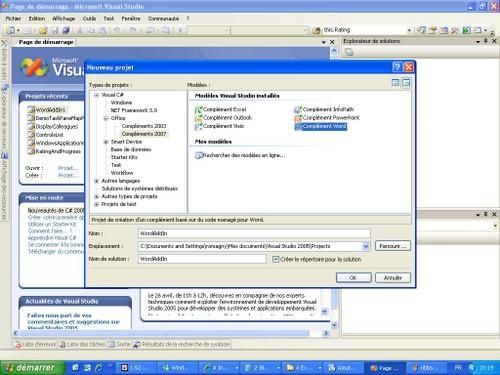The image size is (500, 375).
Task: Open the Fichier menu
Action: pyautogui.click(x=13, y=19)
